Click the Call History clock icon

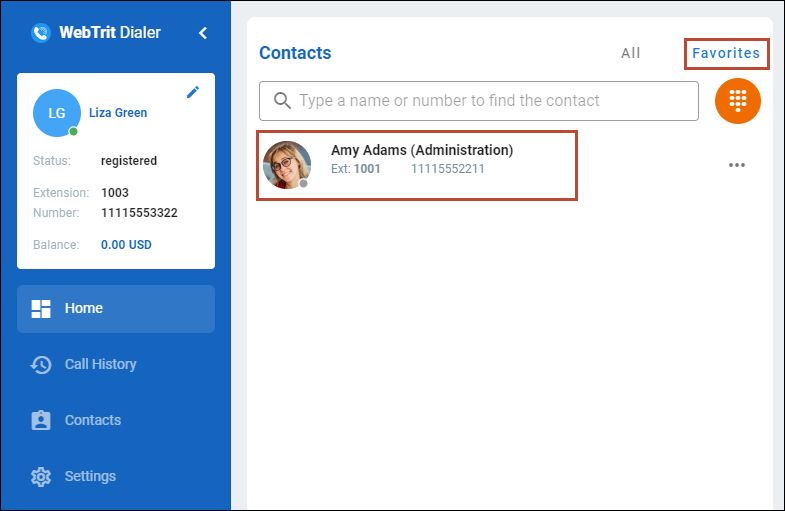(41, 365)
